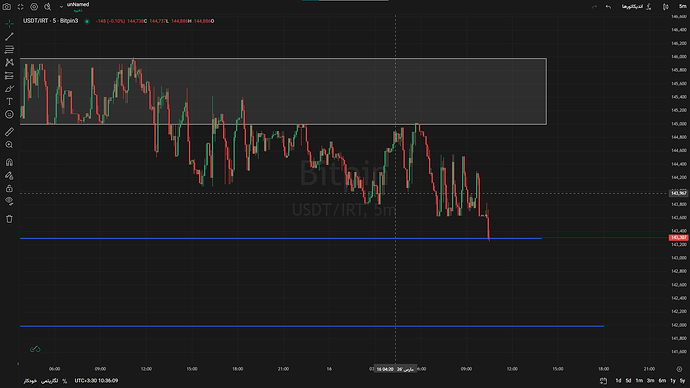Toggle stay in drawing mode
Viewport: 690px width, 388px height.
tap(9, 176)
